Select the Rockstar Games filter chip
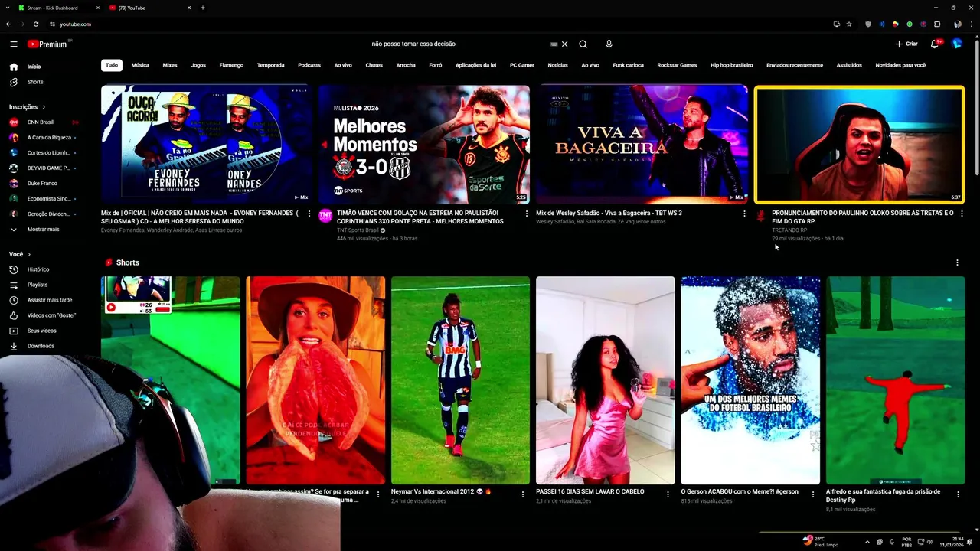The width and height of the screenshot is (980, 551). pyautogui.click(x=677, y=65)
